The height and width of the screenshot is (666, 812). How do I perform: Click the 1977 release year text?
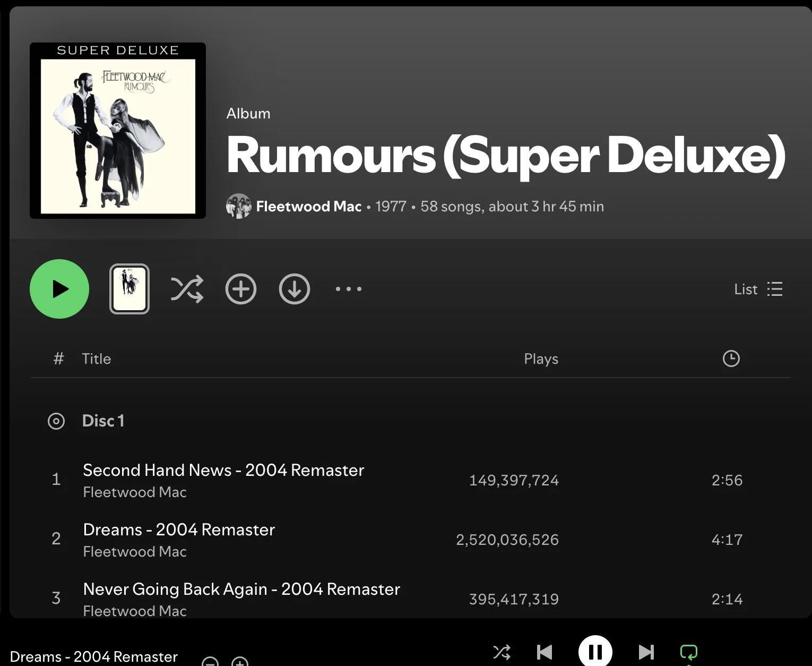391,206
